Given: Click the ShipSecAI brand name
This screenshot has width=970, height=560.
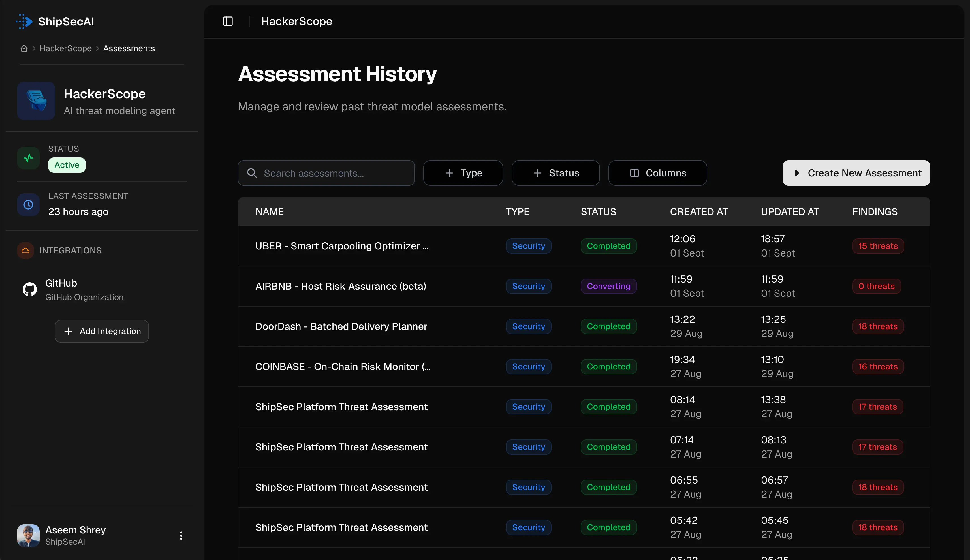Looking at the screenshot, I should [x=66, y=22].
